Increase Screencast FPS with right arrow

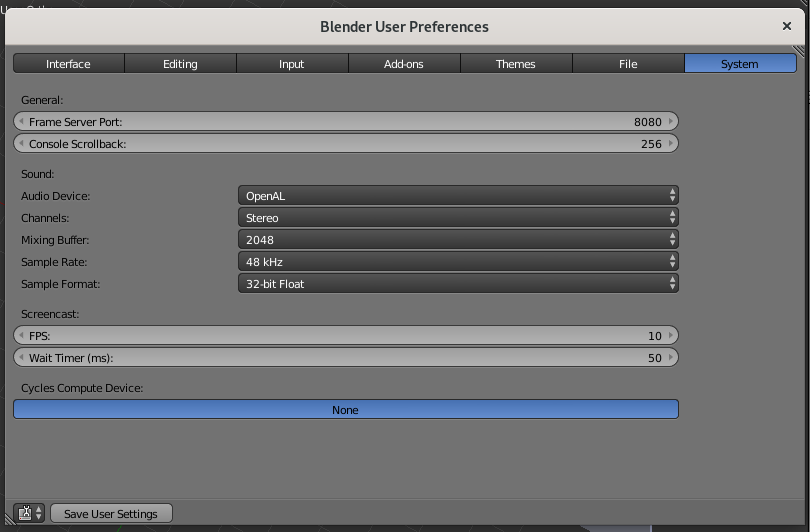pyautogui.click(x=671, y=335)
